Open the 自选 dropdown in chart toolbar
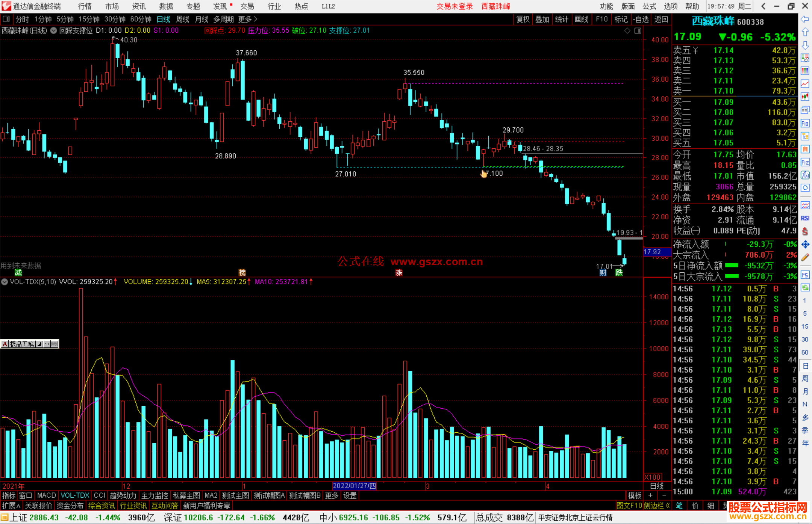The width and height of the screenshot is (812, 524). pos(641,19)
